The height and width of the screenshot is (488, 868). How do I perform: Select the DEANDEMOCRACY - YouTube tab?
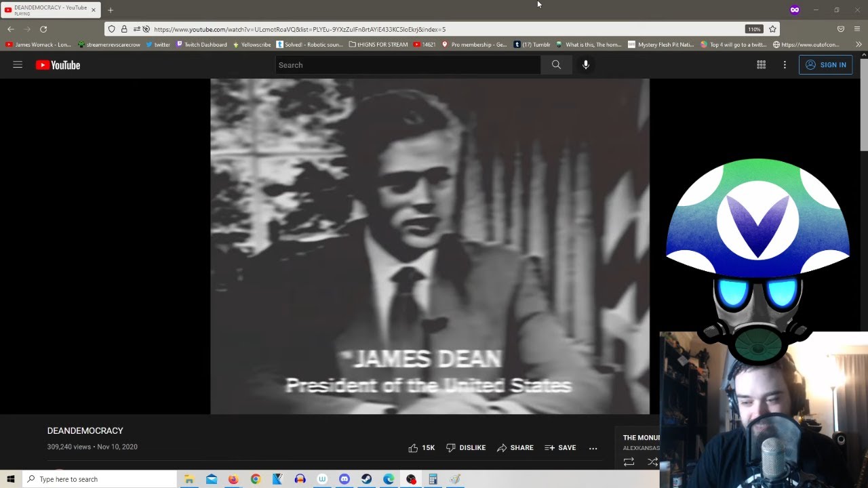(x=51, y=10)
